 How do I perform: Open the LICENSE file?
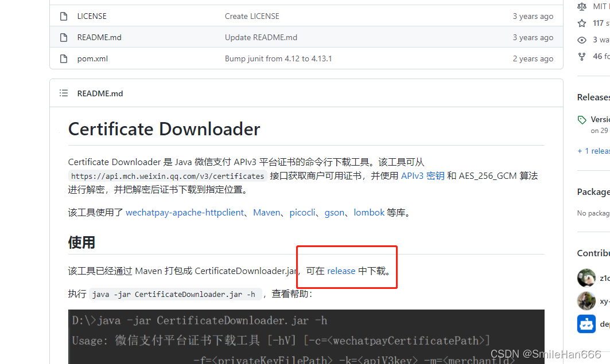tap(92, 16)
